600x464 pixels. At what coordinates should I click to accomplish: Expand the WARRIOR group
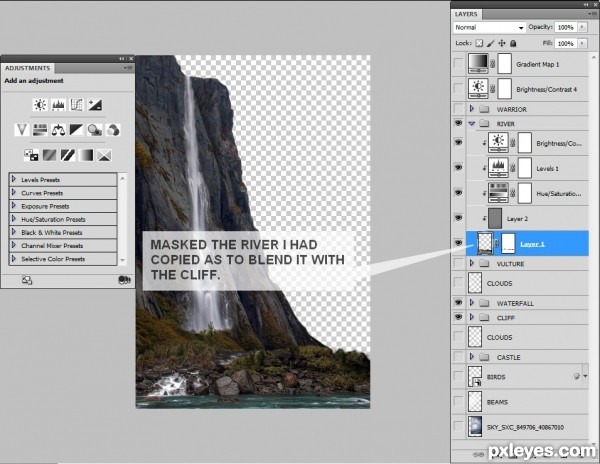[472, 109]
